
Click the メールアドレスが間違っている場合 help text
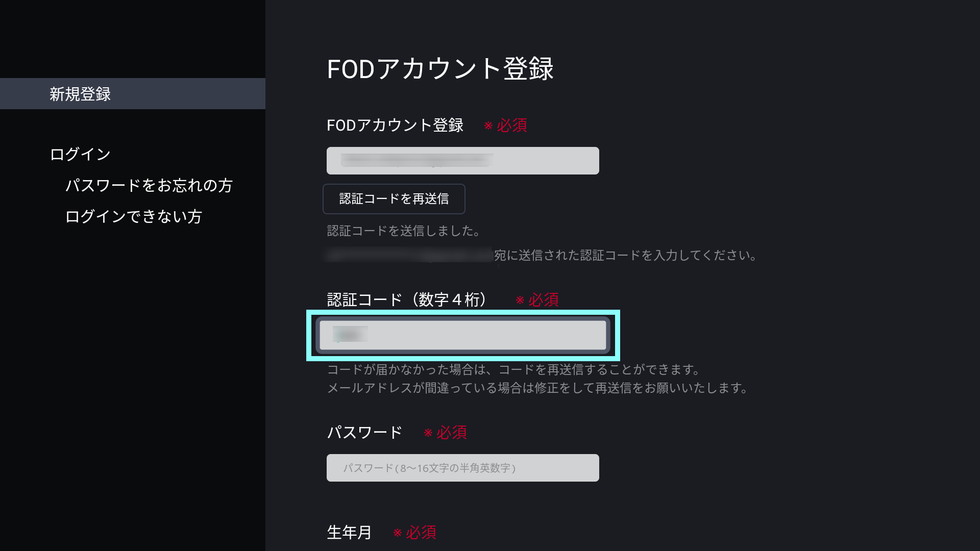[537, 388]
